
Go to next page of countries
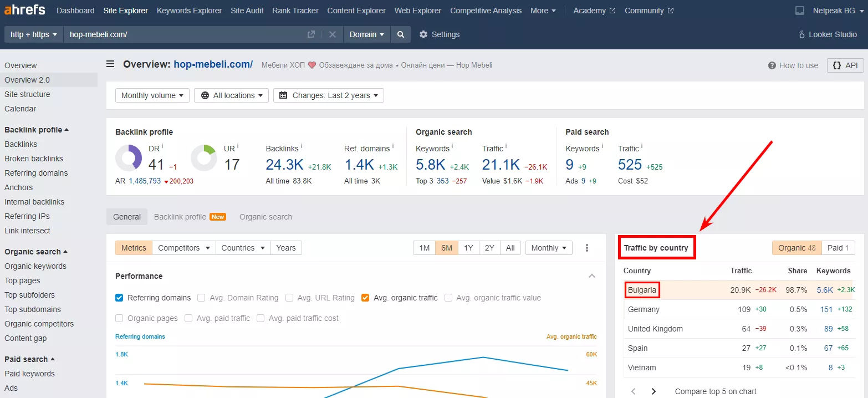click(x=653, y=391)
